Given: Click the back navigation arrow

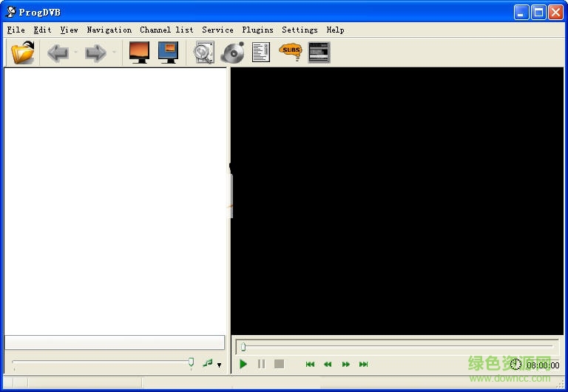Looking at the screenshot, I should point(58,53).
